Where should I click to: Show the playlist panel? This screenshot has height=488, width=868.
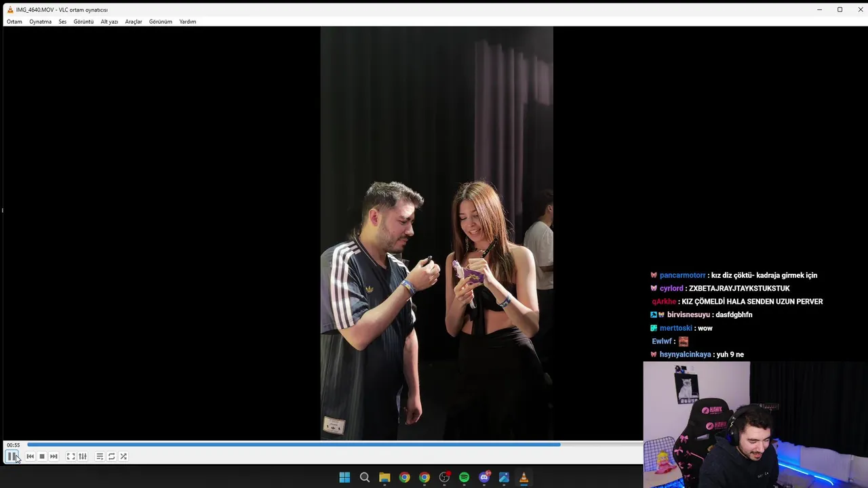pyautogui.click(x=100, y=456)
